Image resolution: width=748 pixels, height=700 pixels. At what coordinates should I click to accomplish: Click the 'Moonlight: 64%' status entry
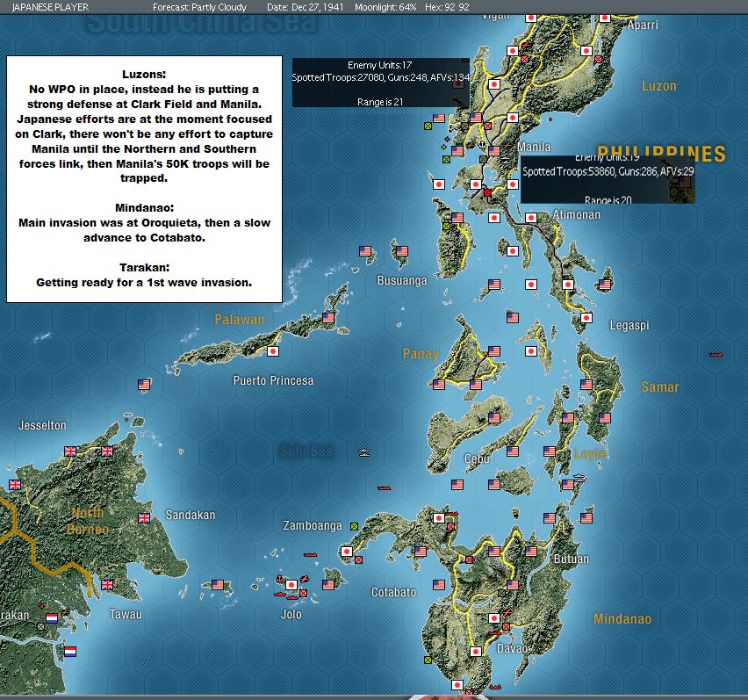point(385,7)
